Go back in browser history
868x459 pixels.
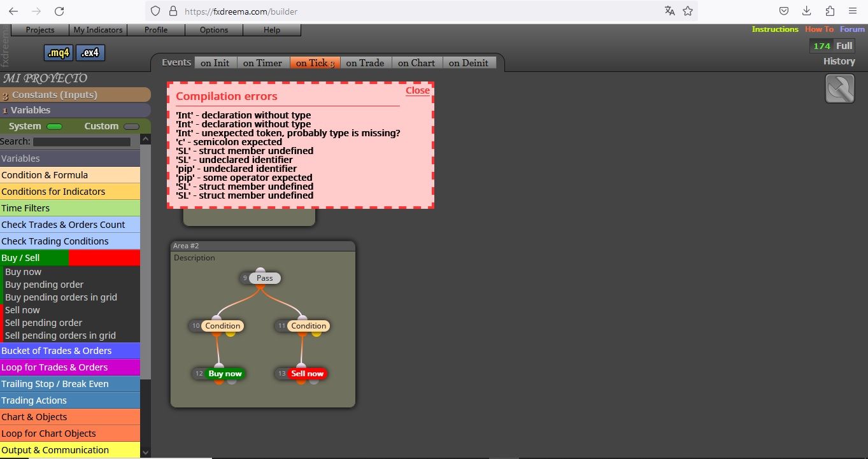(13, 11)
